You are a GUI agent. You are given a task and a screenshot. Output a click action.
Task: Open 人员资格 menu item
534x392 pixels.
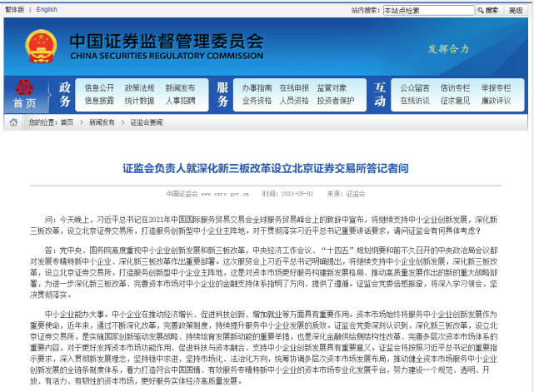(294, 101)
